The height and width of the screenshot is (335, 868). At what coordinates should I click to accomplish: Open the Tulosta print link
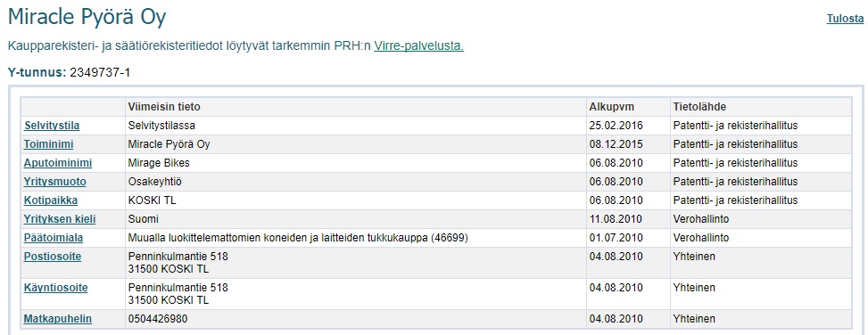[x=845, y=19]
